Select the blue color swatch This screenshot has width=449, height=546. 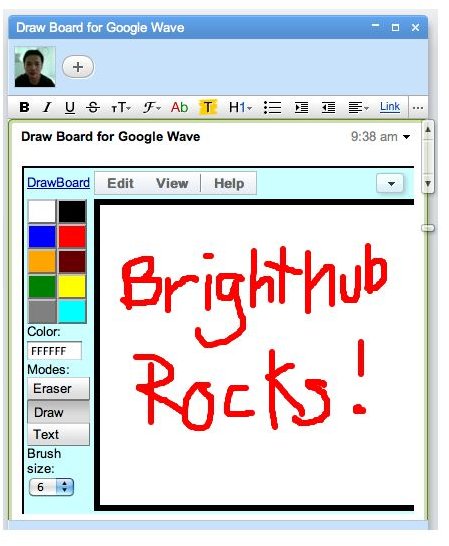pyautogui.click(x=42, y=236)
